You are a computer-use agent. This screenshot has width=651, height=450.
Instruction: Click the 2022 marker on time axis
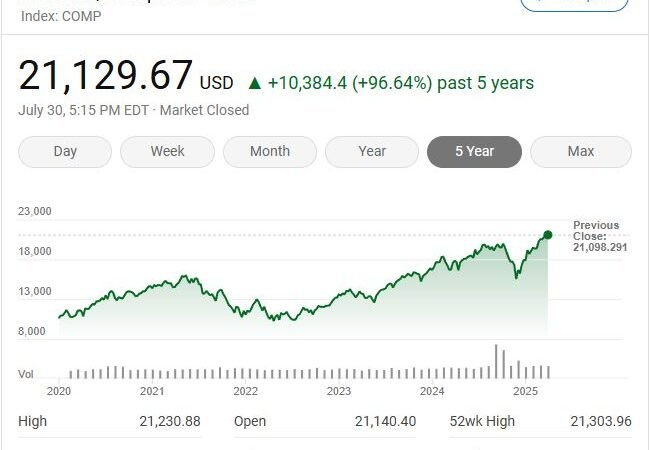point(246,391)
